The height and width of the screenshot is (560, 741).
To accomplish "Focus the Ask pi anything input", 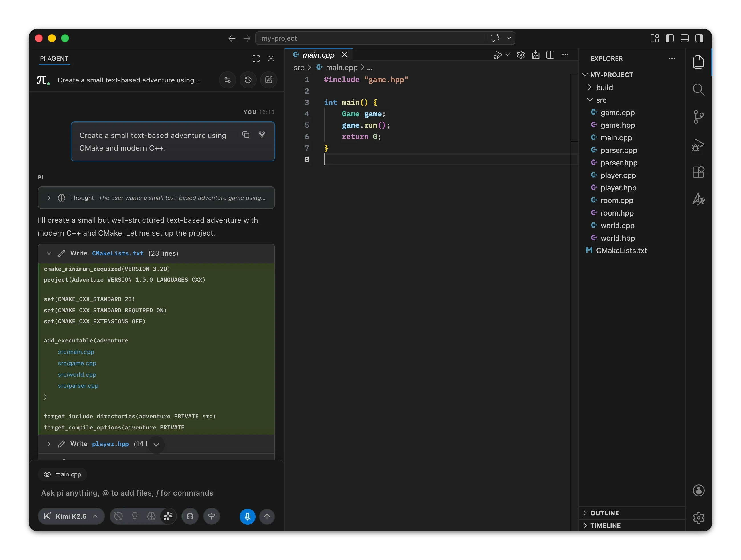I will [x=156, y=493].
